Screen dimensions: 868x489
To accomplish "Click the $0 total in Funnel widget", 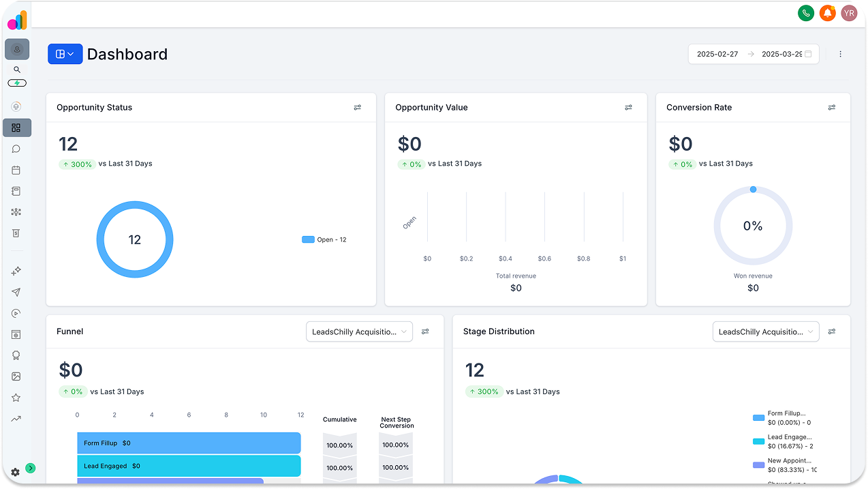I will point(71,370).
